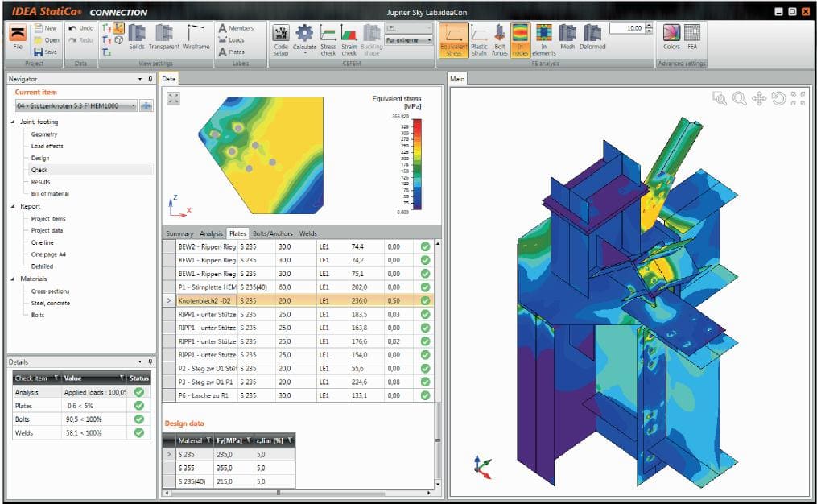Switch to Analysis tab
This screenshot has width=817, height=504.
(x=211, y=233)
